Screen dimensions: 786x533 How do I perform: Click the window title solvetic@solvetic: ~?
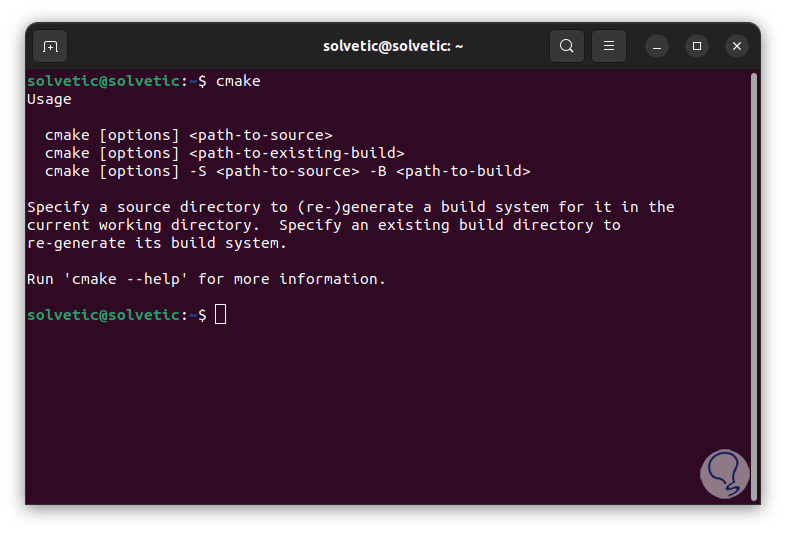[x=393, y=46]
